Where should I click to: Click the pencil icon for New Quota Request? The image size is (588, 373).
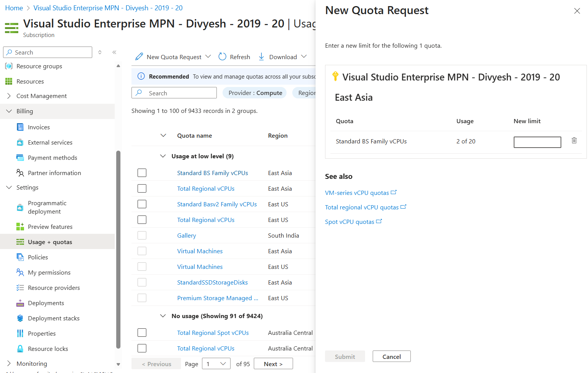[139, 57]
